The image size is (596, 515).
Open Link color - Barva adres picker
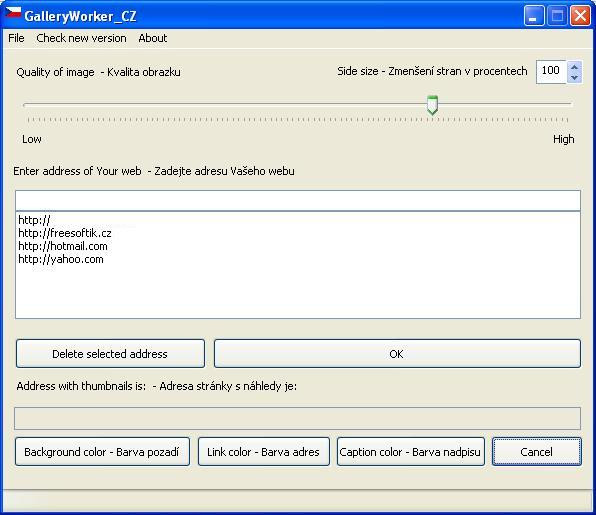pos(264,452)
